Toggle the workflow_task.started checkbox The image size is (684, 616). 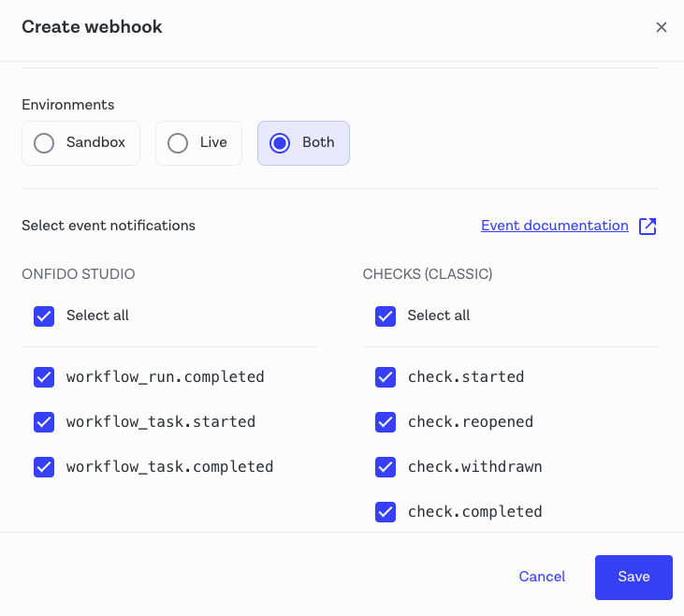click(44, 422)
